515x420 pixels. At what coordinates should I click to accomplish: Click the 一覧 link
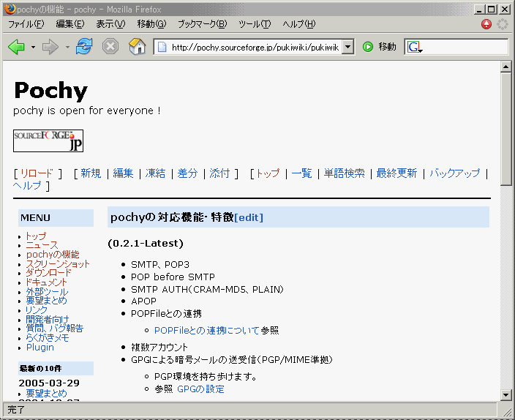tap(301, 173)
